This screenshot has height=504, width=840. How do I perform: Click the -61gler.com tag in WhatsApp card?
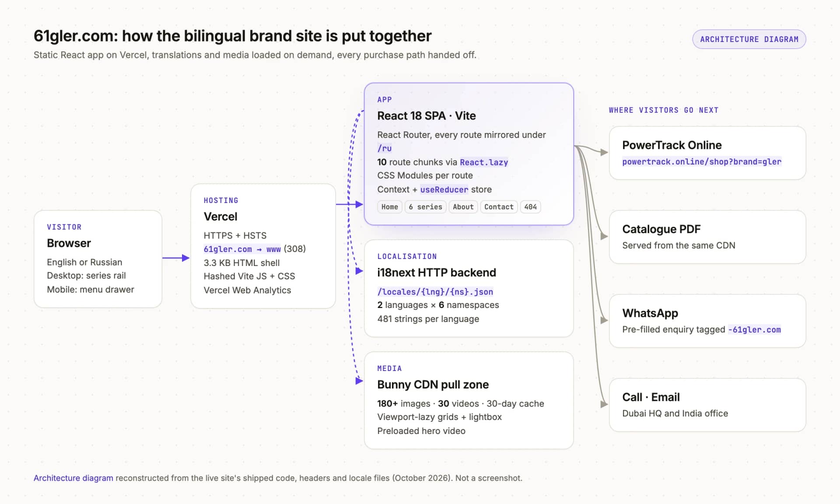tap(754, 330)
